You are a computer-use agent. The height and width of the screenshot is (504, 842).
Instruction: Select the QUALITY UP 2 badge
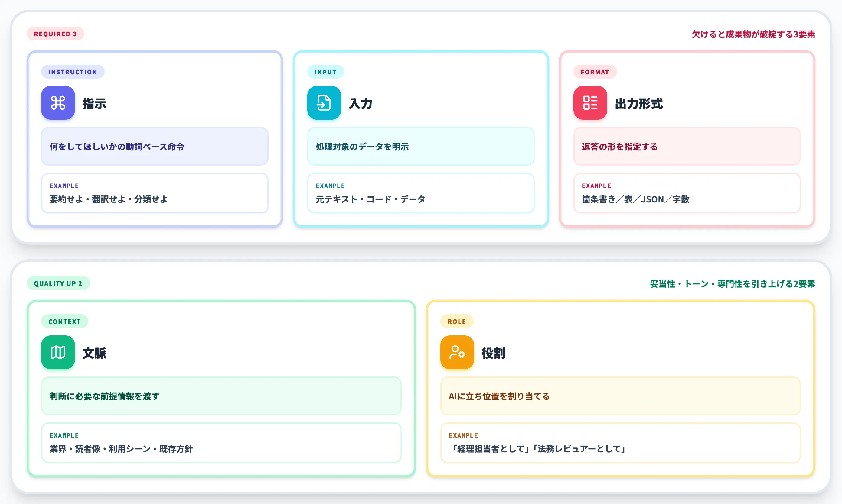(x=58, y=284)
